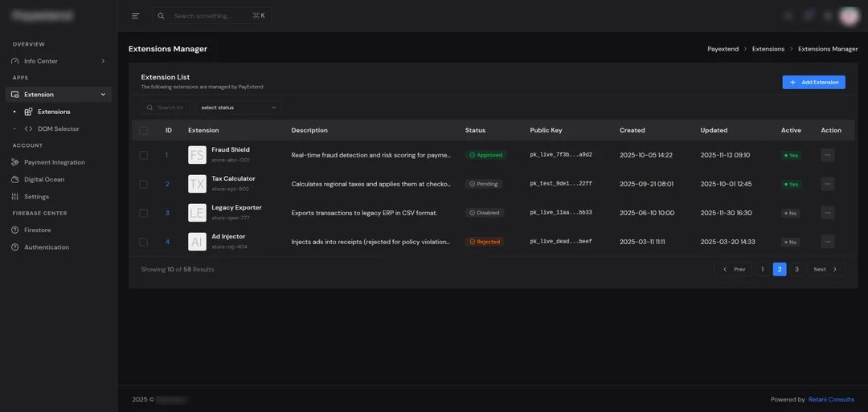Click the LE logo of Legacy Exporter

(197, 213)
